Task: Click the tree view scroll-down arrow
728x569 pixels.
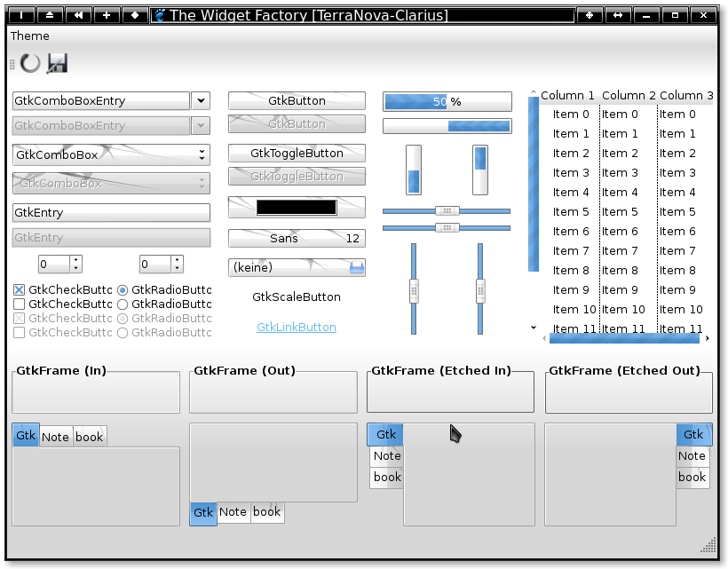Action: [534, 328]
